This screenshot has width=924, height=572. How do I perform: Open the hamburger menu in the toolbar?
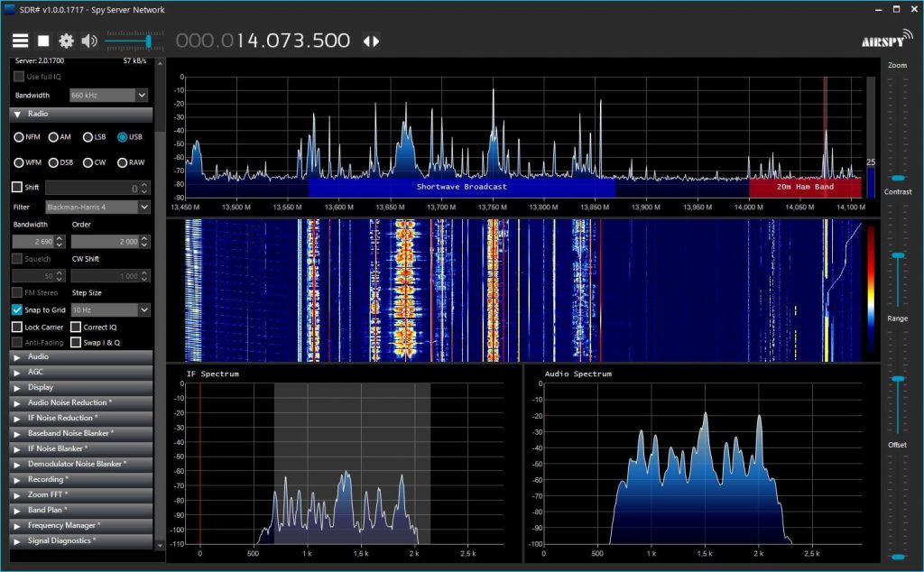pos(20,40)
